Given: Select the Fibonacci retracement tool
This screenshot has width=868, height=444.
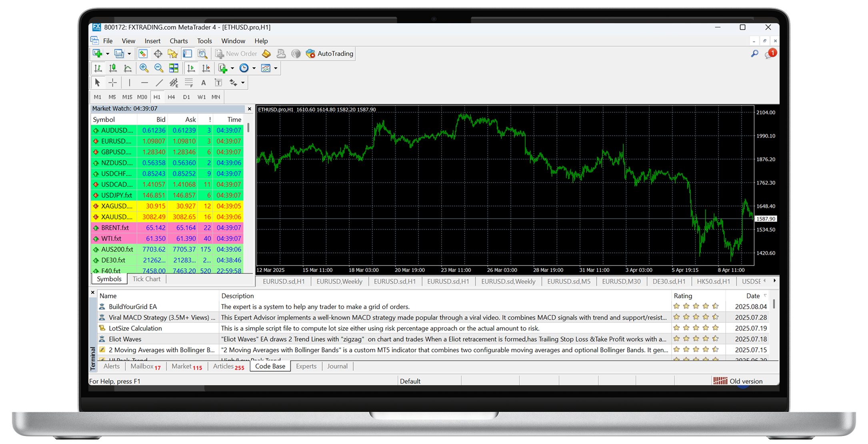Looking at the screenshot, I should [x=189, y=83].
